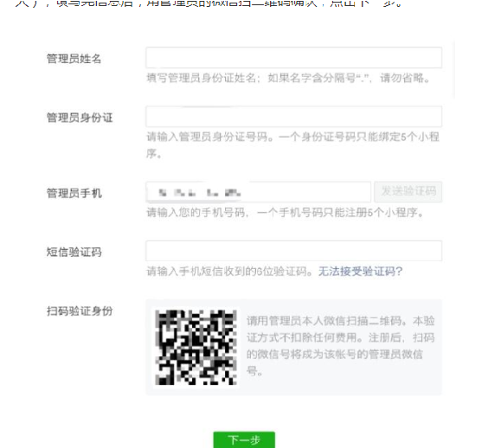Click the 短信验证码 label
This screenshot has height=448, width=488.
74,252
